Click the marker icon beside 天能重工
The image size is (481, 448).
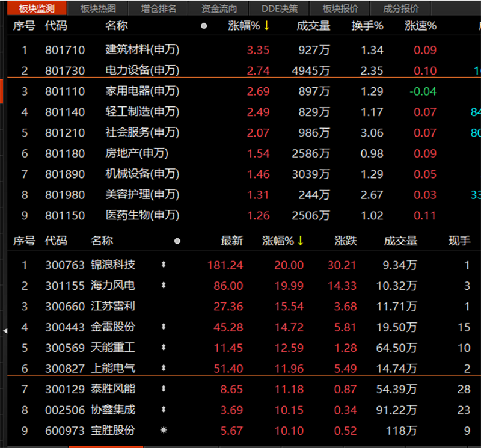pyautogui.click(x=164, y=348)
